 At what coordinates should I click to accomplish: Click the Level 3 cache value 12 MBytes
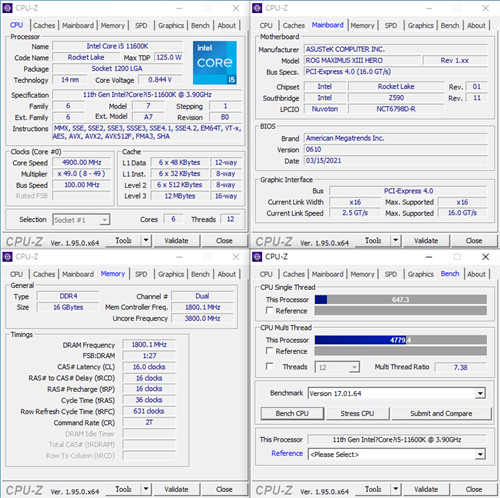coord(180,196)
